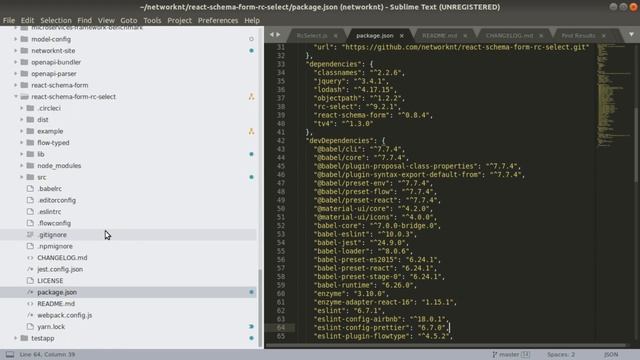
Task: Click the git status badge on example folder
Action: (x=251, y=131)
